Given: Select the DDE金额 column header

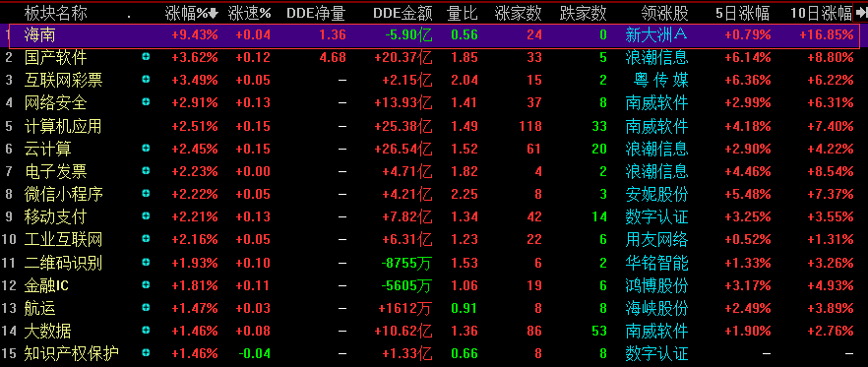Looking at the screenshot, I should tap(403, 12).
